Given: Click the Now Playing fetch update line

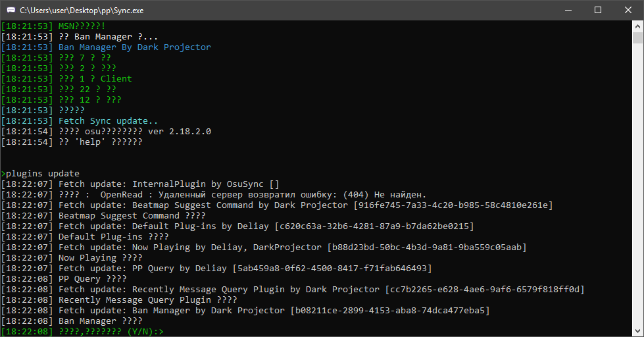Looking at the screenshot, I should click(x=264, y=247).
